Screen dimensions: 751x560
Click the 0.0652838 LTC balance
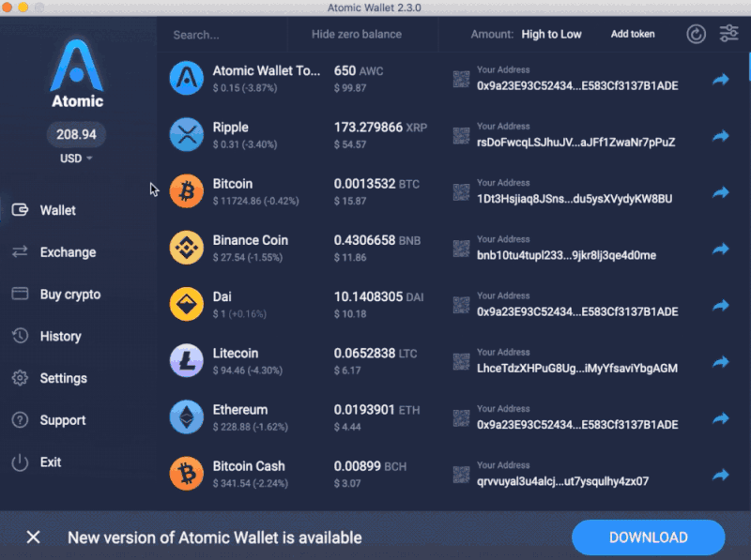375,354
